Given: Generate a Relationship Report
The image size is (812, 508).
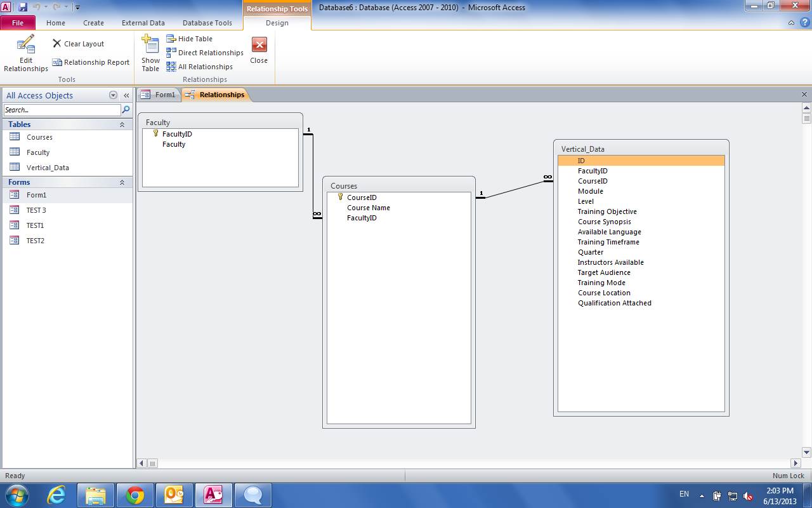Looking at the screenshot, I should (x=91, y=62).
